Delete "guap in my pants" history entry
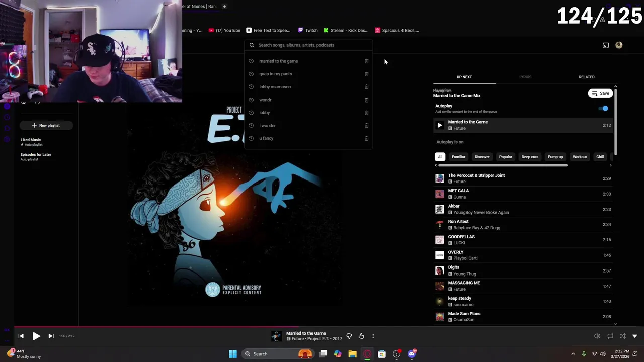Screen dimensions: 644x362 (x=366, y=74)
